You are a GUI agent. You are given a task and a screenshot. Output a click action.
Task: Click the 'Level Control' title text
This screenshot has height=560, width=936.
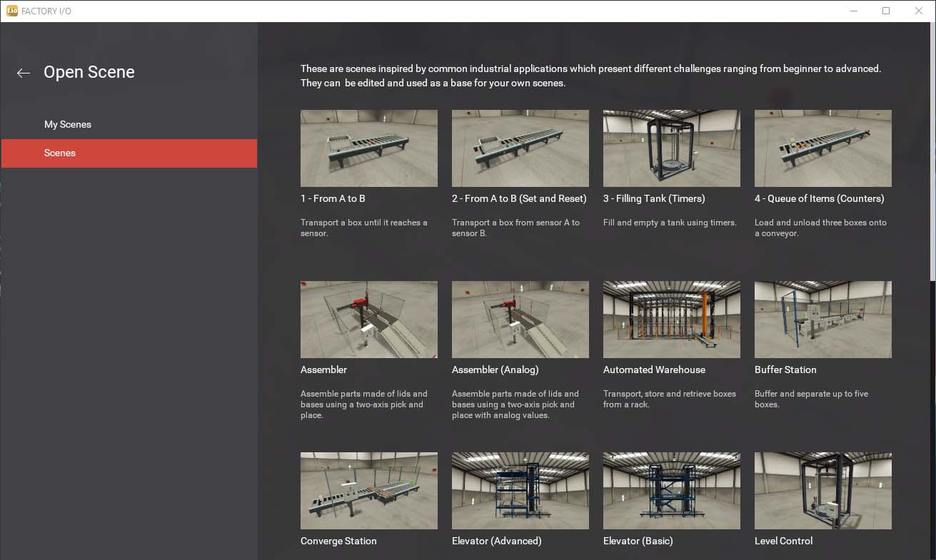(784, 541)
